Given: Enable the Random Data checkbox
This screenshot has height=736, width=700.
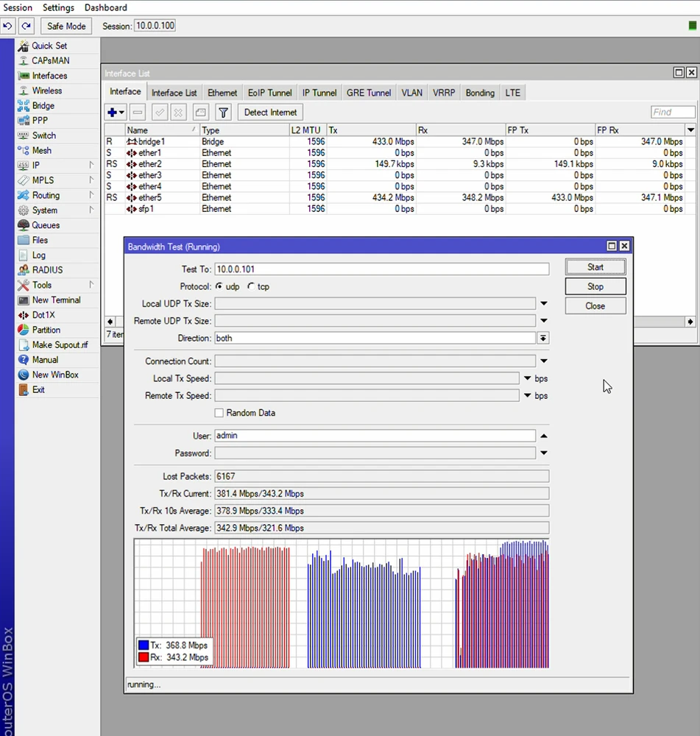Looking at the screenshot, I should 219,413.
